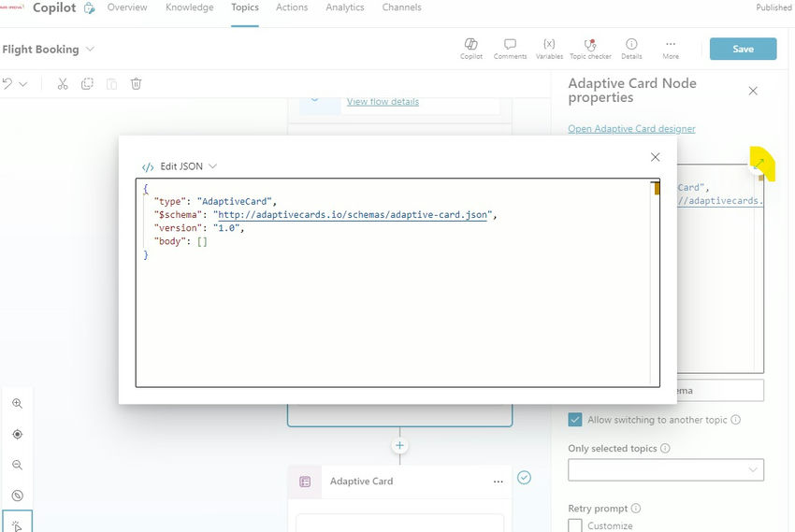The image size is (795, 532).
Task: Open the Only selected topics dropdown
Action: coord(666,469)
